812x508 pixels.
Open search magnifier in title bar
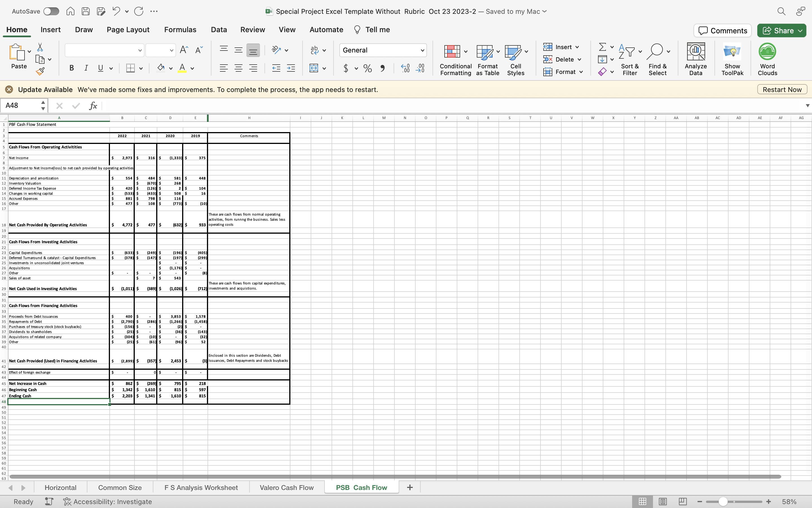click(x=781, y=11)
